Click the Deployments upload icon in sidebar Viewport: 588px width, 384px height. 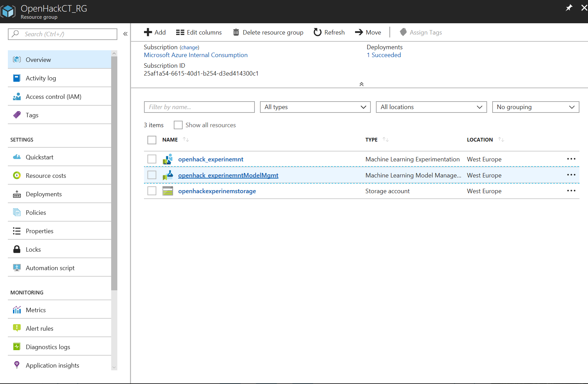[x=17, y=194]
